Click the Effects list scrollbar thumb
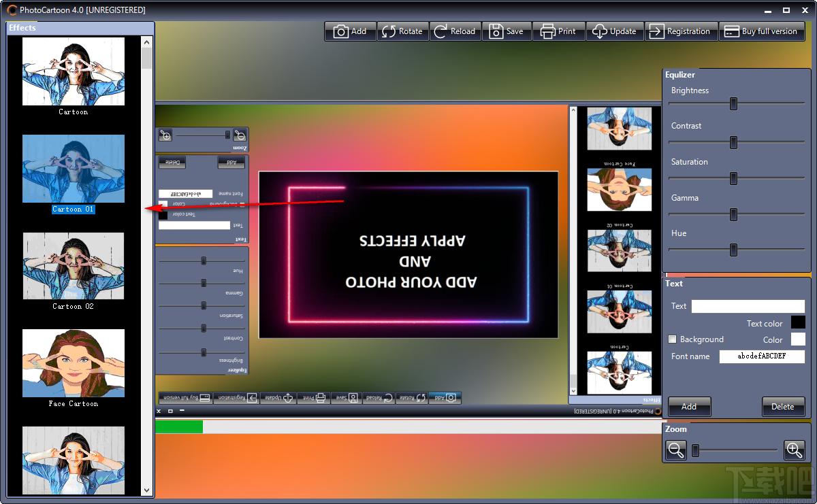Viewport: 817px width, 504px height. pos(146,58)
